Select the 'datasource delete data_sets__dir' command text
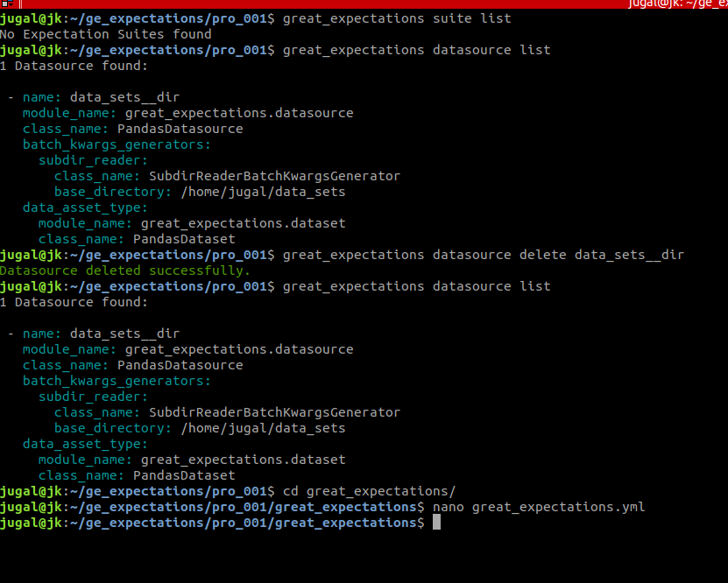Viewport: 728px width, 583px height. coord(559,255)
